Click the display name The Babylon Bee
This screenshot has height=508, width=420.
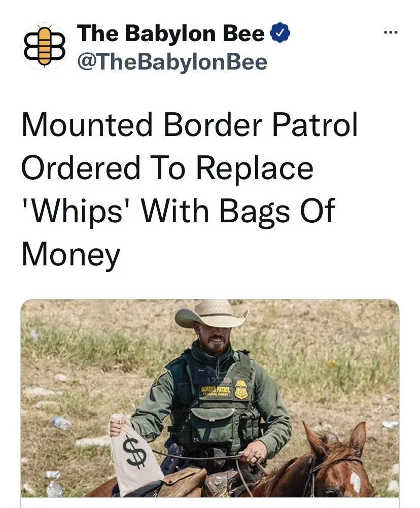coord(170,33)
